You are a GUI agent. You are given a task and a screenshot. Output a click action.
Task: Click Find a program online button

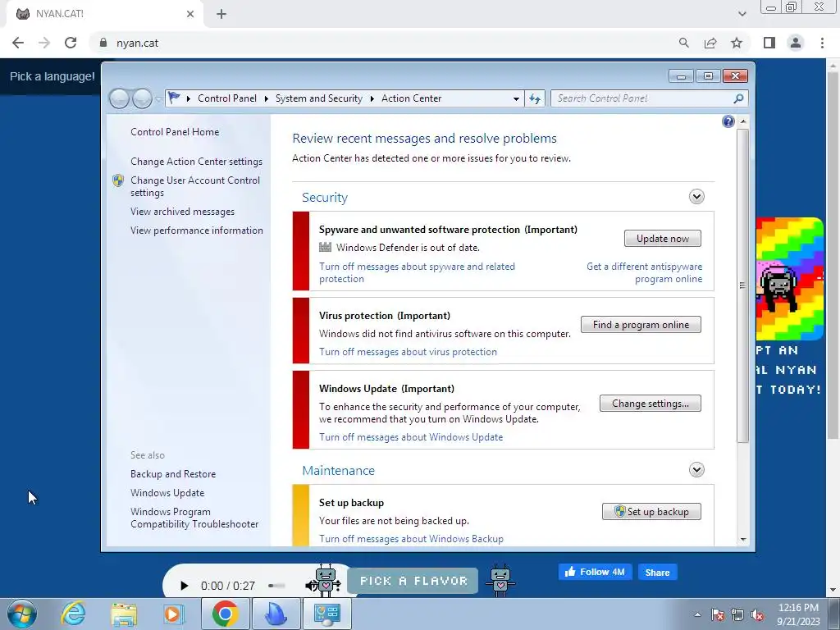click(x=641, y=325)
